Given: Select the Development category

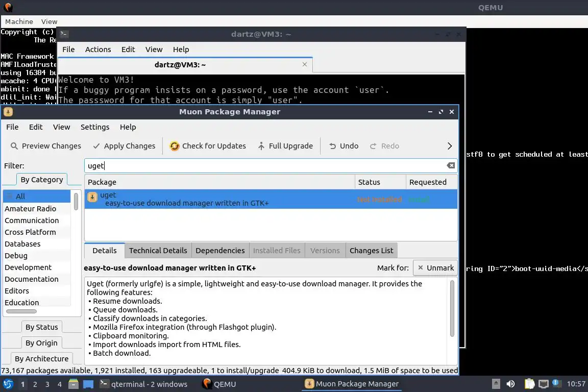Looking at the screenshot, I should 37,267.
